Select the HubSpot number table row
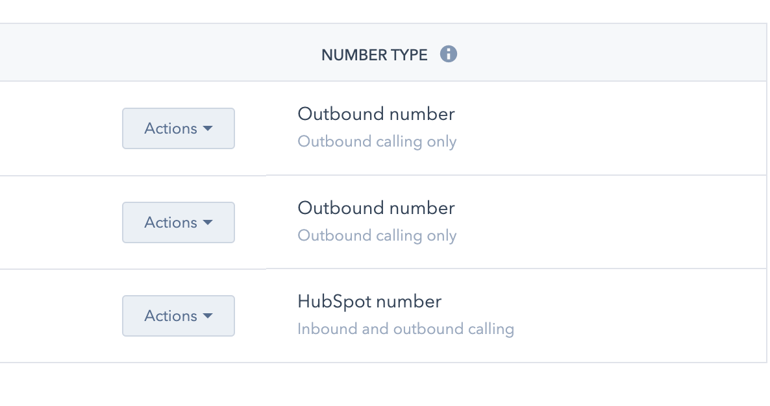 383,316
